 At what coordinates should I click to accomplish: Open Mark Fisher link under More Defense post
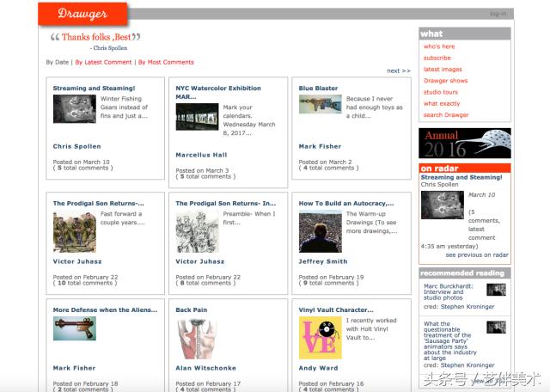click(75, 368)
